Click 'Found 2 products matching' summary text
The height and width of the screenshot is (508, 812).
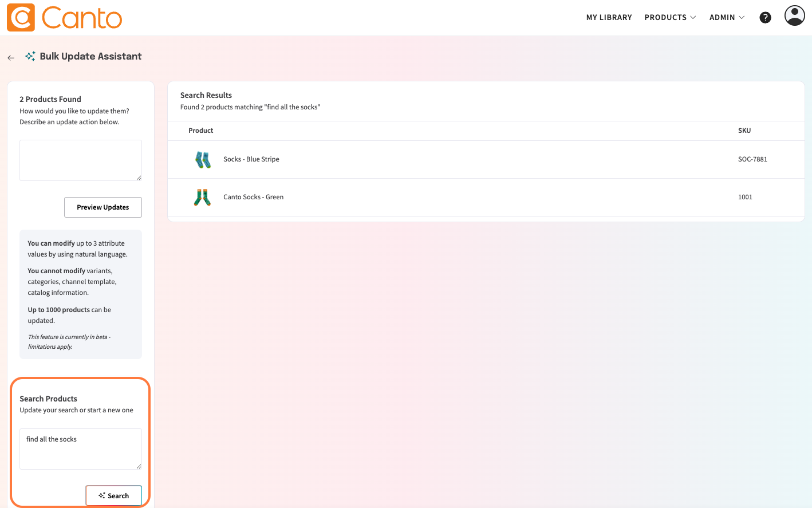tap(250, 107)
